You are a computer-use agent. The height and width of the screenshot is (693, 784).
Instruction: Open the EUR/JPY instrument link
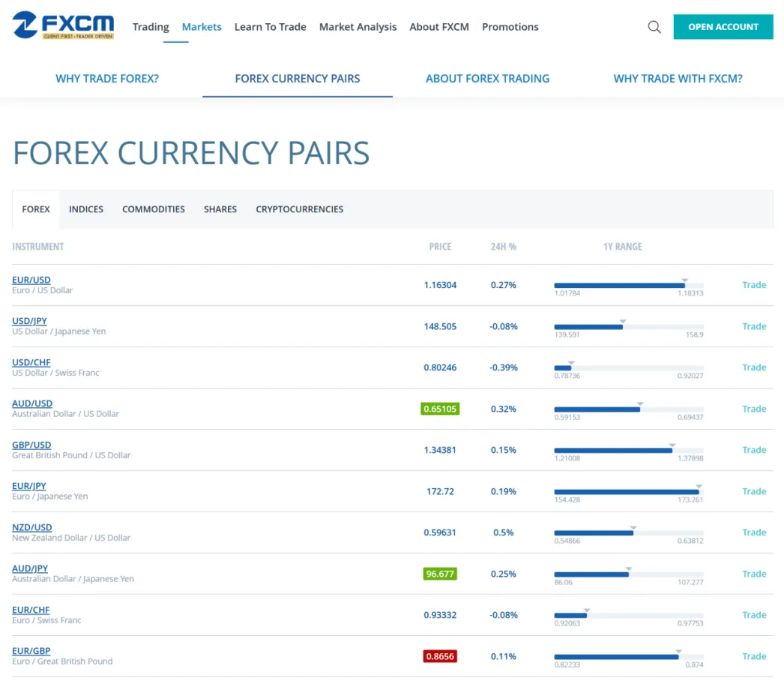(x=29, y=486)
